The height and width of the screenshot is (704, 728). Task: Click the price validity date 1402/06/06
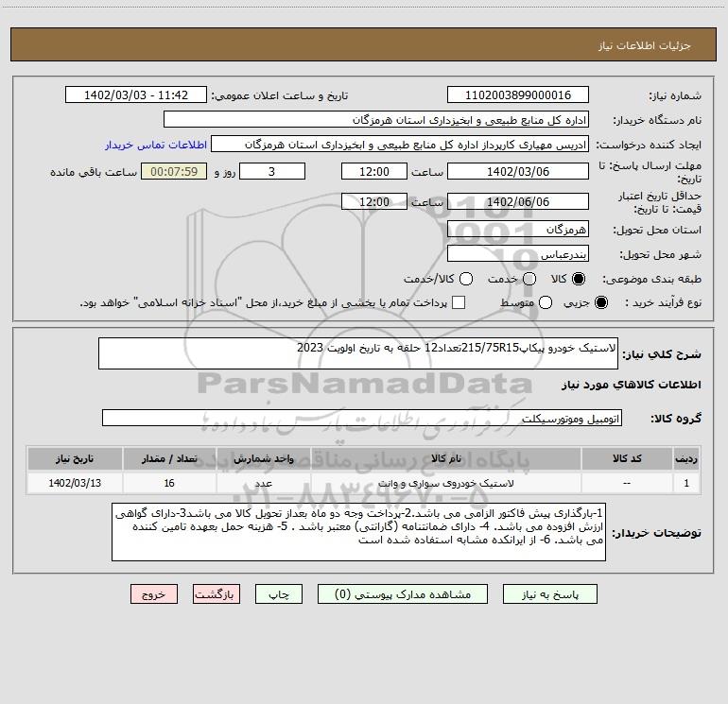point(518,201)
